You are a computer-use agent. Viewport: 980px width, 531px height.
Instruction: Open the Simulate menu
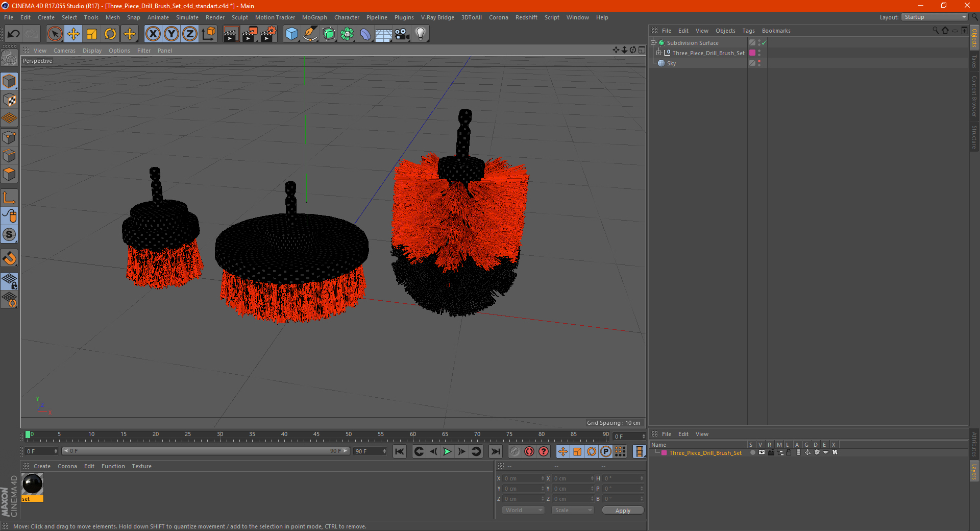click(x=187, y=17)
